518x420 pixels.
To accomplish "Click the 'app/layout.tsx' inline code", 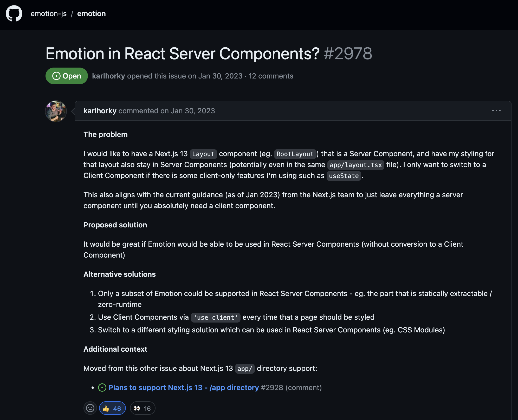I will (x=356, y=165).
